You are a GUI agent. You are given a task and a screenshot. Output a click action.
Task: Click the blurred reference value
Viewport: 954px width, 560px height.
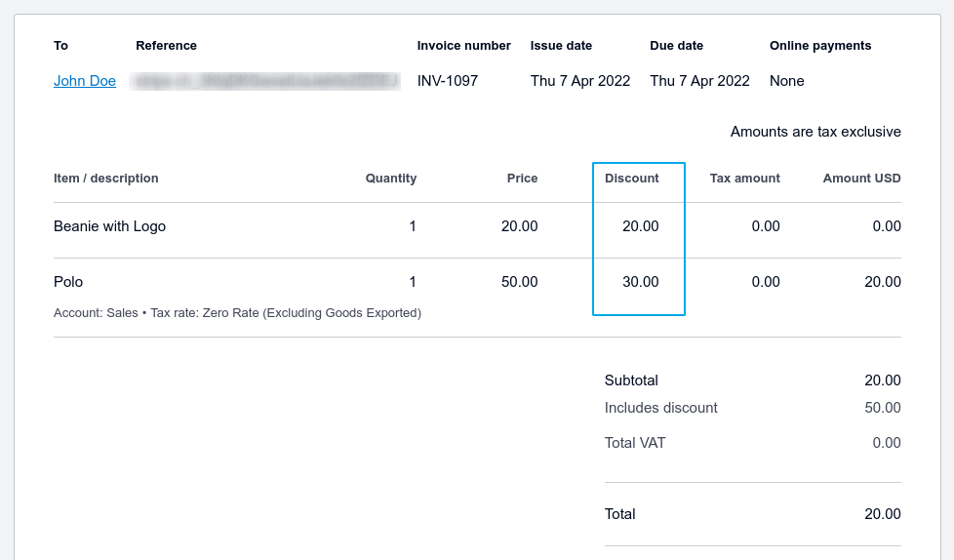point(267,81)
